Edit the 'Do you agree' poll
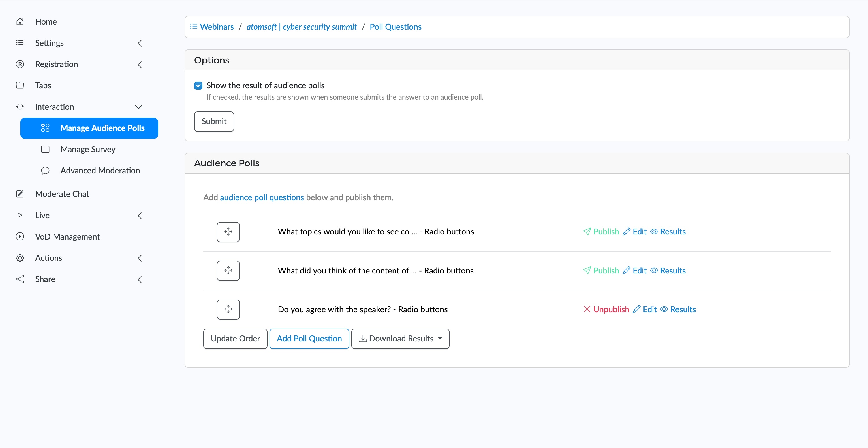Image resolution: width=868 pixels, height=448 pixels. coord(650,309)
